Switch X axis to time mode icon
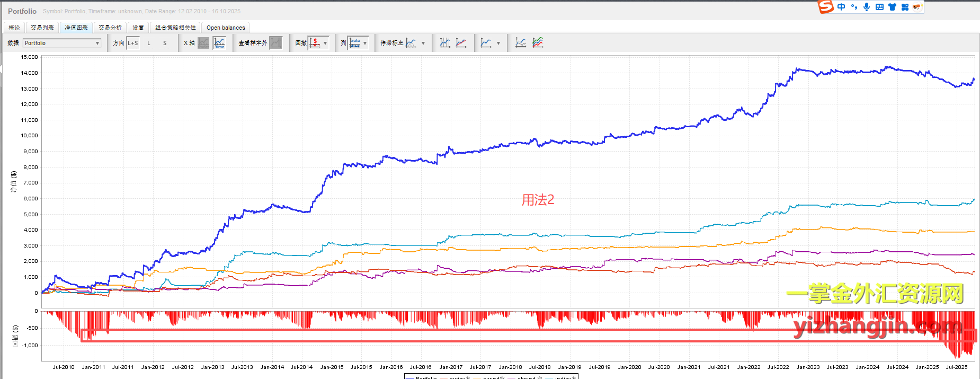This screenshot has height=379, width=980. 219,43
